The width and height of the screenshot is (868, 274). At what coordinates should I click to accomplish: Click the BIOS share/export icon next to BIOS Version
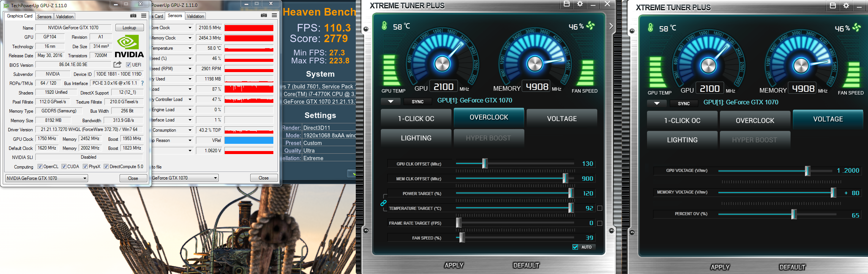tap(118, 65)
